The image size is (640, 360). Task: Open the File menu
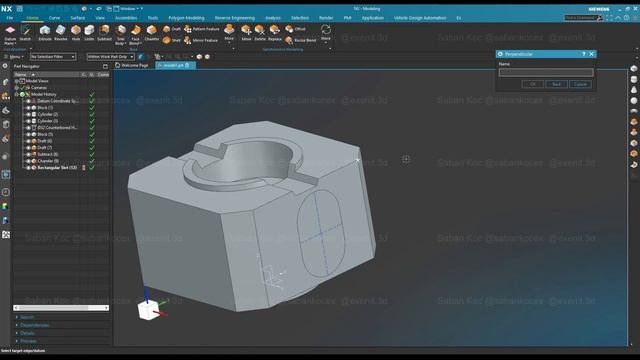9,18
